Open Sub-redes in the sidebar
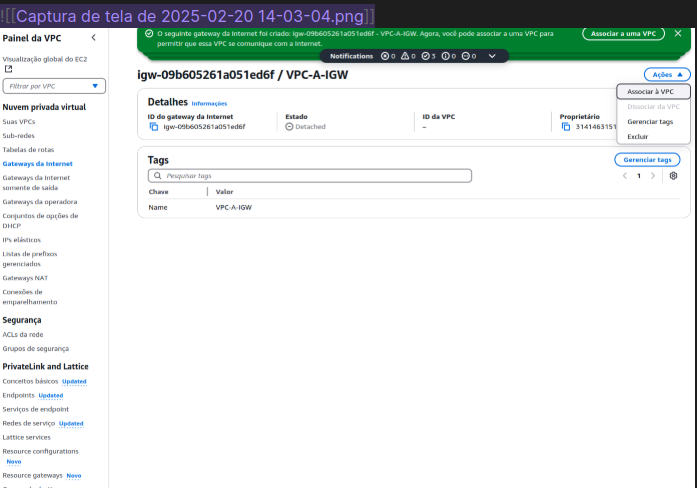697x488 pixels. (x=18, y=134)
